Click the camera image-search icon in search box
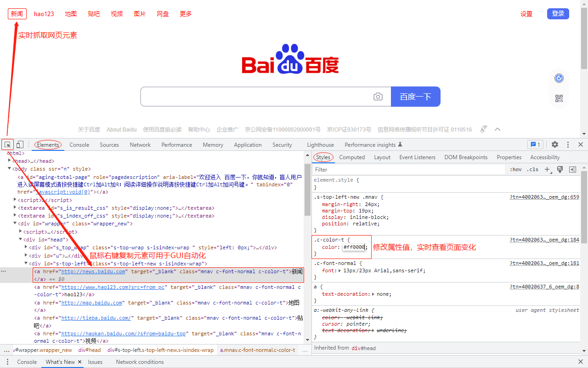Viewport: 588px width, 368px height. pyautogui.click(x=378, y=97)
